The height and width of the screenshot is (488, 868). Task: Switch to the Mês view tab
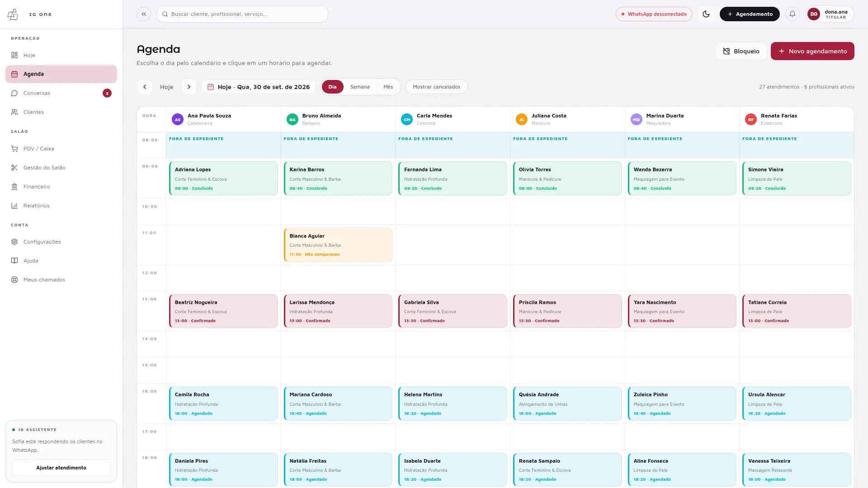pyautogui.click(x=388, y=87)
